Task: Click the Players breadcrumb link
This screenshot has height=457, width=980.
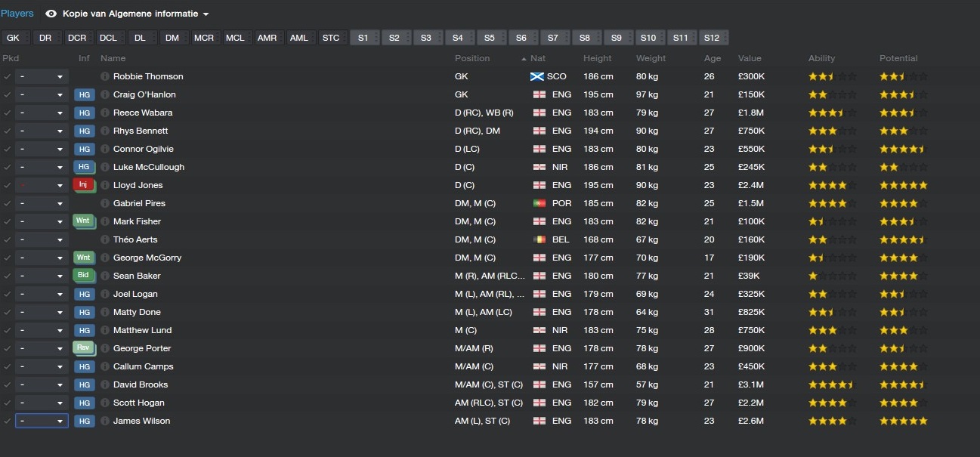Action: coord(17,14)
